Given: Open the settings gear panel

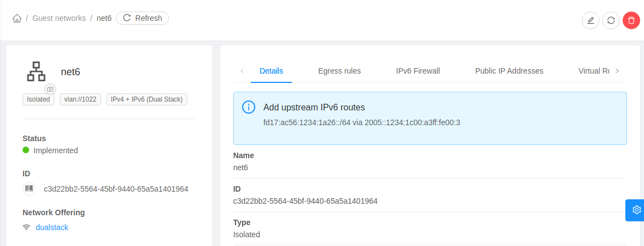Looking at the screenshot, I should (x=636, y=210).
